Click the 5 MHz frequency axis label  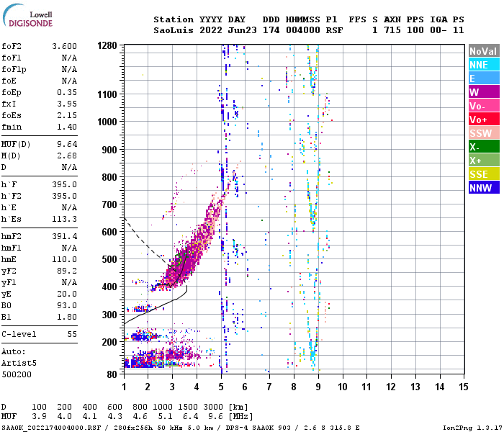click(221, 387)
